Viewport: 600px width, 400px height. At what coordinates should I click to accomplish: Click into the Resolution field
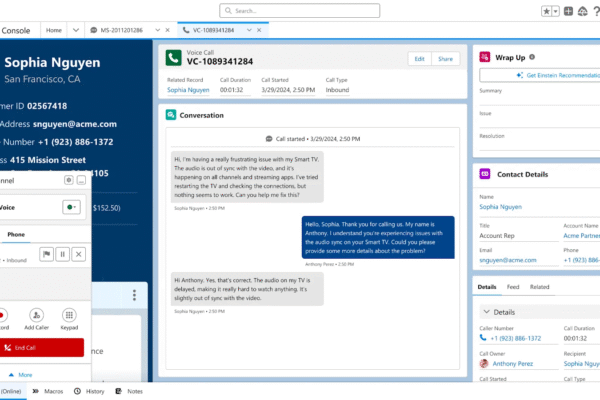pyautogui.click(x=540, y=145)
